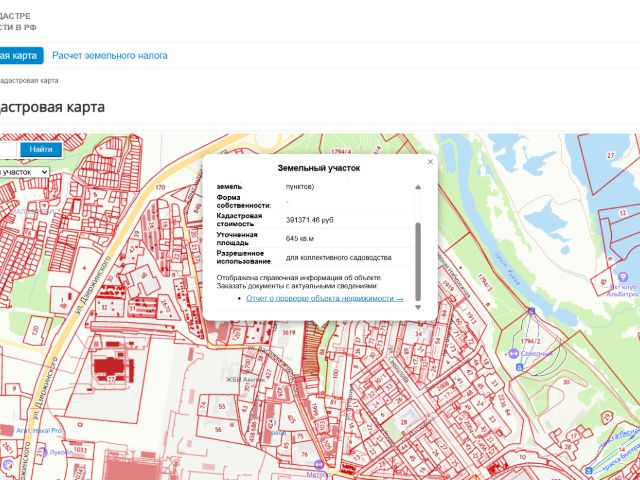640x480 pixels.
Task: Click the Земельный участок popup title
Action: point(319,168)
